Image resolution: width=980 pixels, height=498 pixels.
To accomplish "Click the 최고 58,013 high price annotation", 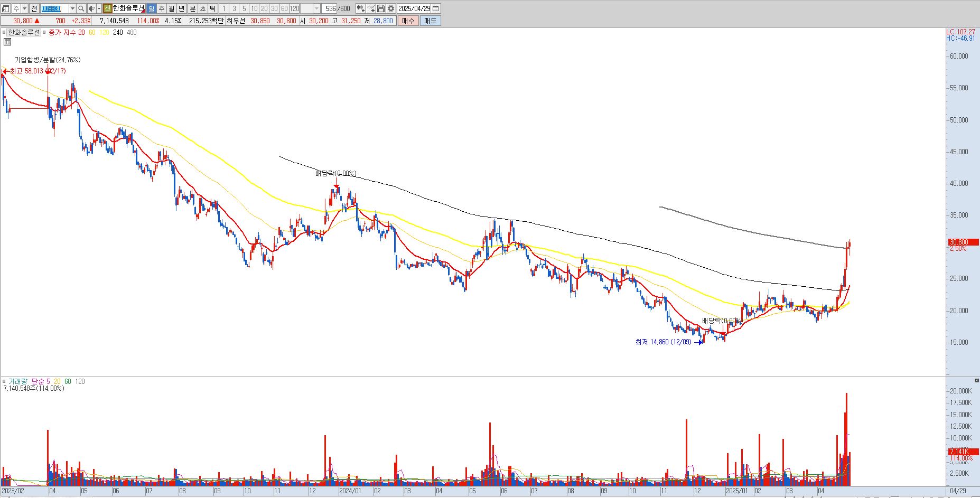I will pyautogui.click(x=38, y=71).
